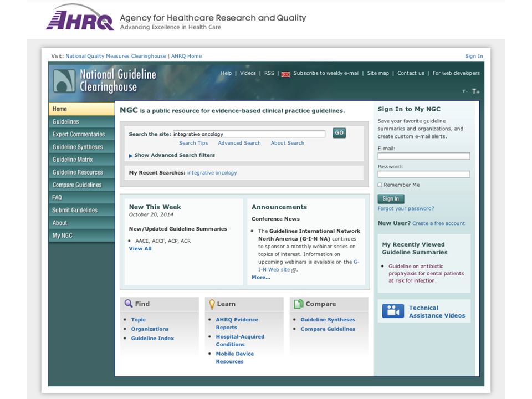Open the Search Tips link
Image resolution: width=532 pixels, height=399 pixels.
click(x=193, y=143)
